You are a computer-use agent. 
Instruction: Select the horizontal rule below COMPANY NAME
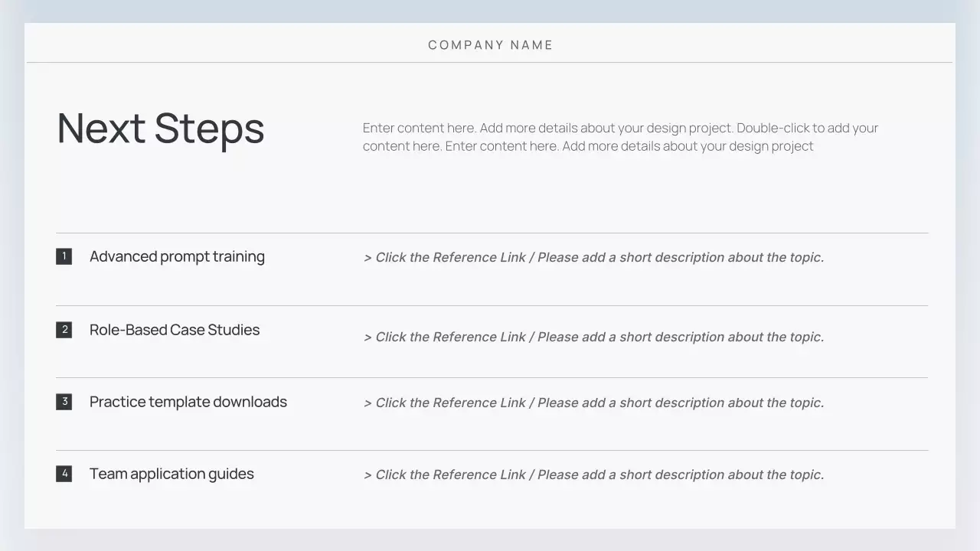(490, 62)
